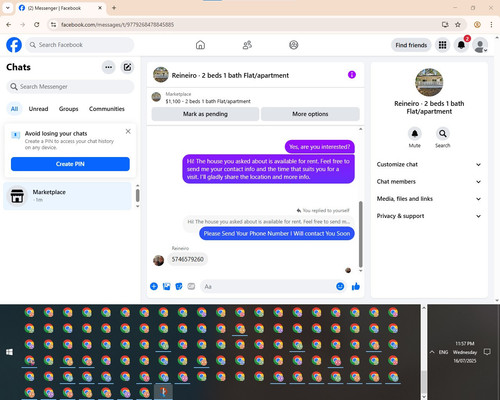Attach a photo using image icon
500x400 pixels.
[166, 286]
